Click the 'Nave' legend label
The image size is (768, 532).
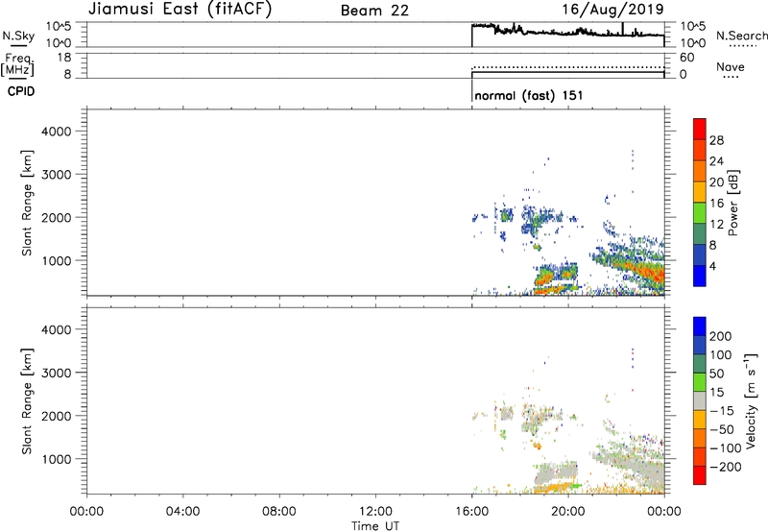coord(730,67)
